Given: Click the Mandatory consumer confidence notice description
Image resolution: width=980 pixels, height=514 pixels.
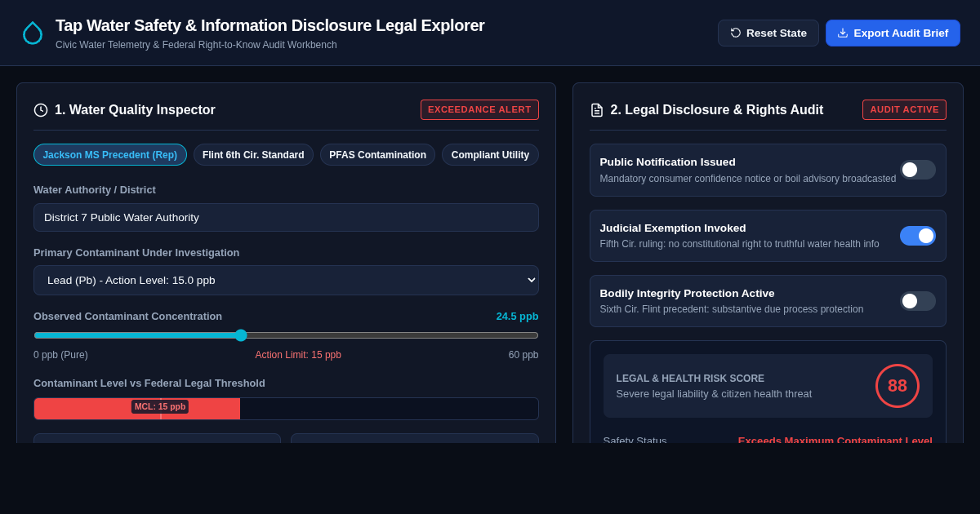Looking at the screenshot, I should 748,179.
